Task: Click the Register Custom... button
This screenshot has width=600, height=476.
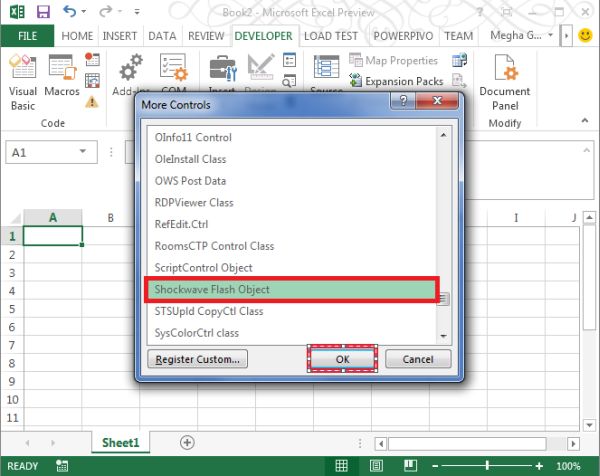Action: [197, 359]
